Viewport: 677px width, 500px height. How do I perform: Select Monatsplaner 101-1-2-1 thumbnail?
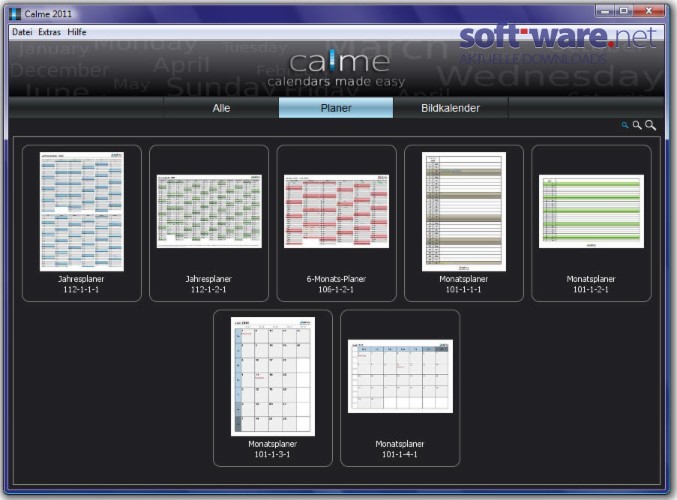tap(591, 211)
